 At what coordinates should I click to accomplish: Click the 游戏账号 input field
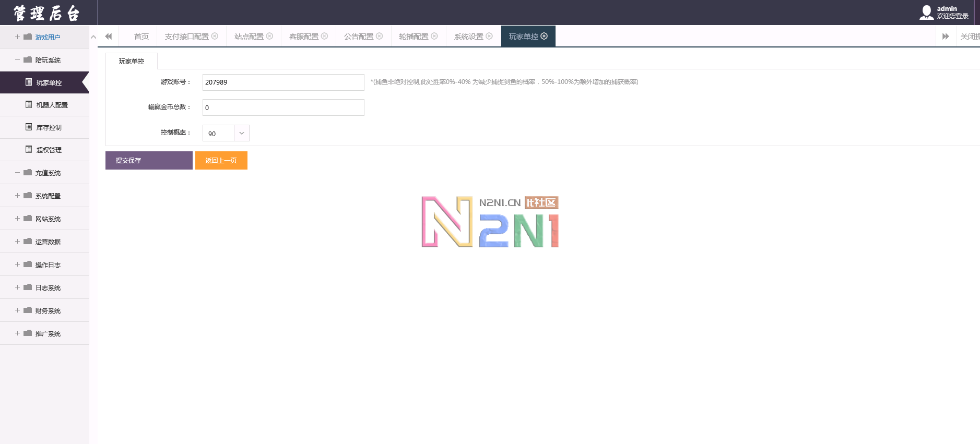click(283, 82)
